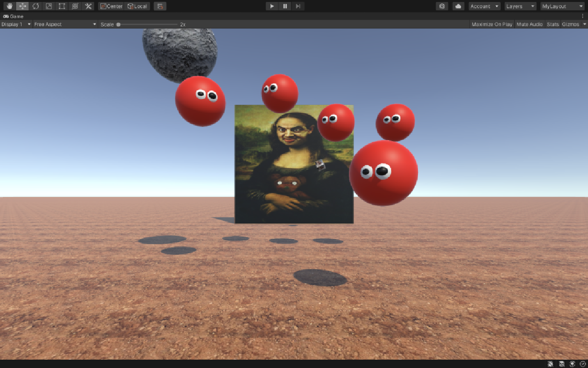Click the Stats button
Image resolution: width=588 pixels, height=368 pixels.
point(553,24)
